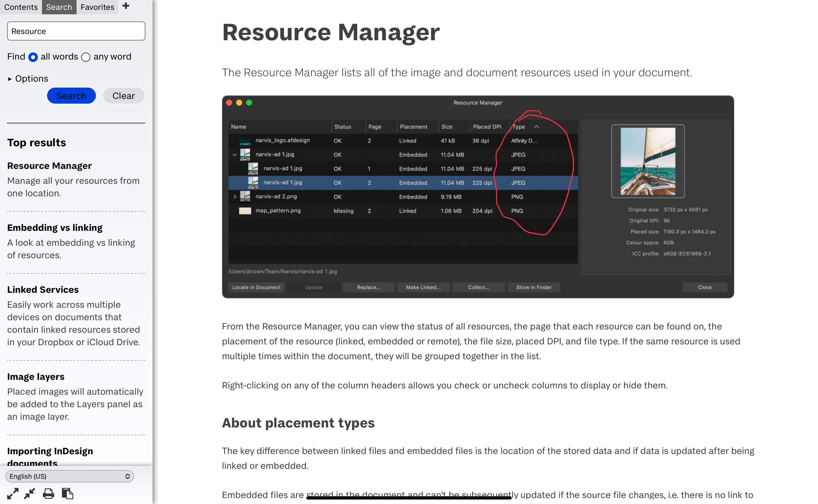Click the 'About placement types' heading
818x504 pixels.
point(298,423)
